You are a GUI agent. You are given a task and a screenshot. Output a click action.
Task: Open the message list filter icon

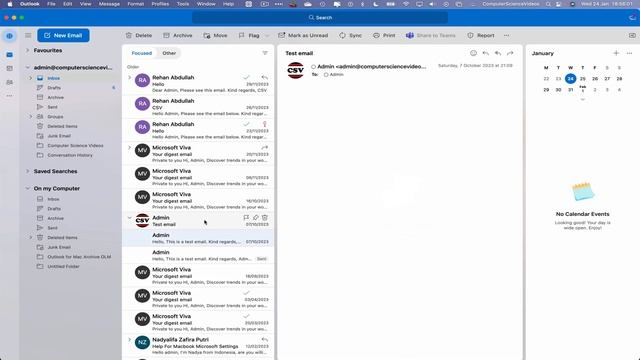click(265, 53)
